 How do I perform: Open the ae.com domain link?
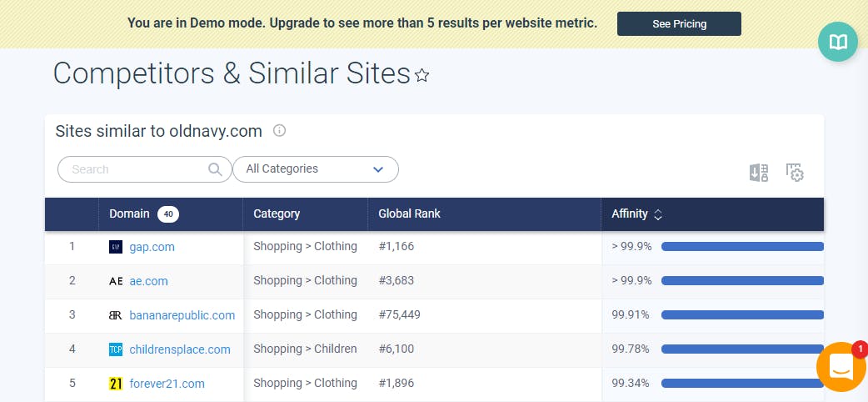tap(148, 281)
